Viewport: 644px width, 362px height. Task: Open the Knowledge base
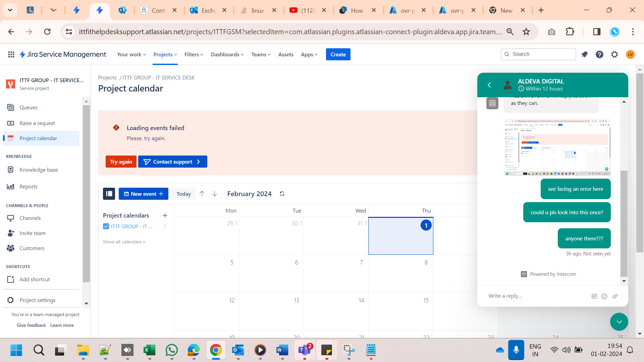[x=38, y=170]
